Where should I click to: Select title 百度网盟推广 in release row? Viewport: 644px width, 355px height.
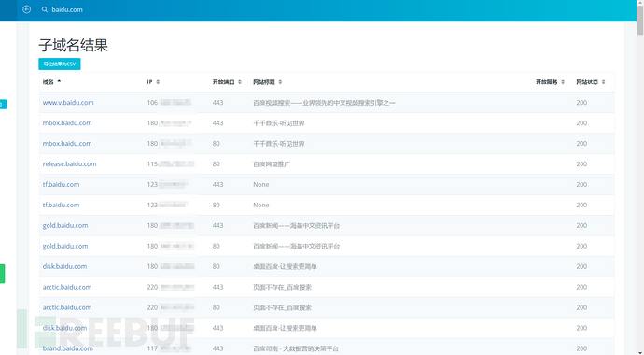[x=272, y=164]
